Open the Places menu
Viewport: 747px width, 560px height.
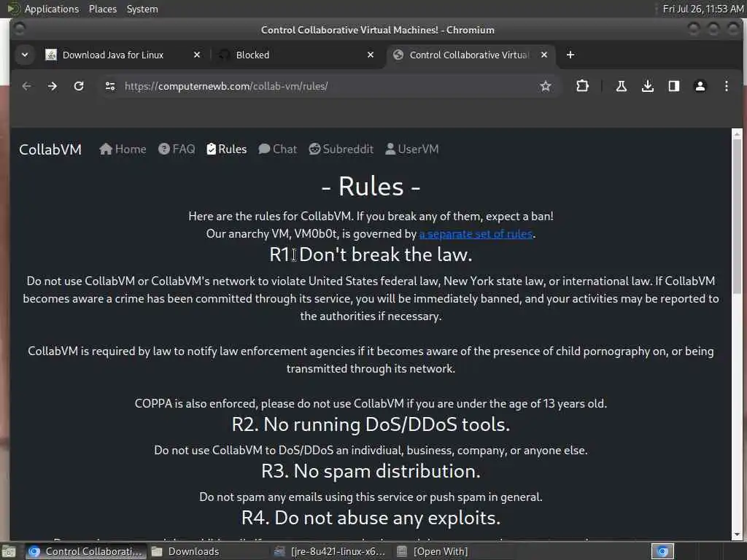[102, 9]
